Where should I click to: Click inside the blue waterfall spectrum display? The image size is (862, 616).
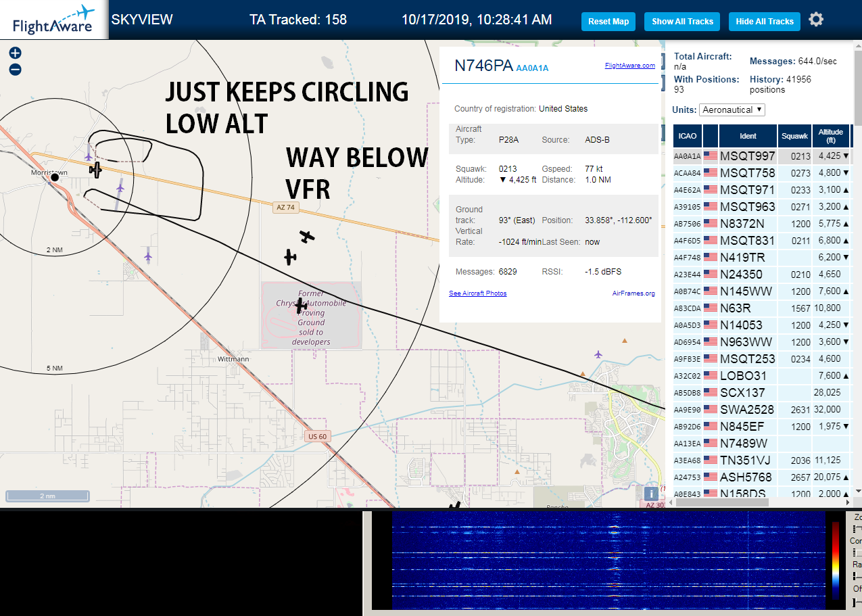pos(608,561)
